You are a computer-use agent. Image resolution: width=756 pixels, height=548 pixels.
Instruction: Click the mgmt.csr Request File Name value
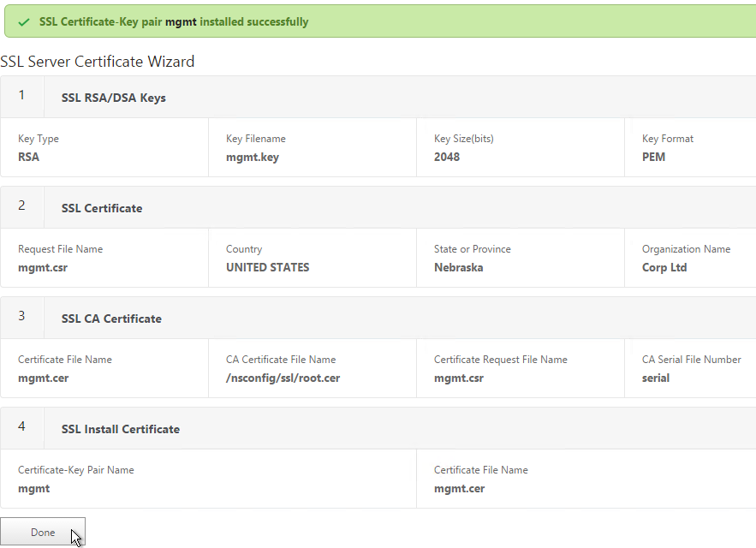43,268
